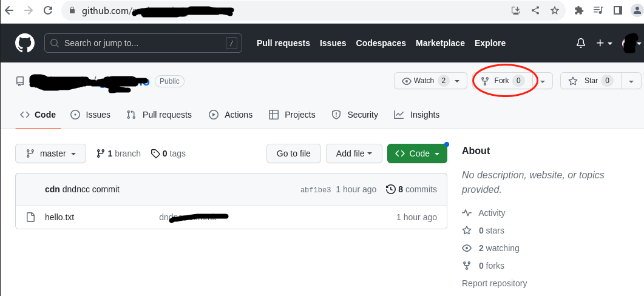
Task: Open commit hash abf1be3
Action: pyautogui.click(x=316, y=190)
